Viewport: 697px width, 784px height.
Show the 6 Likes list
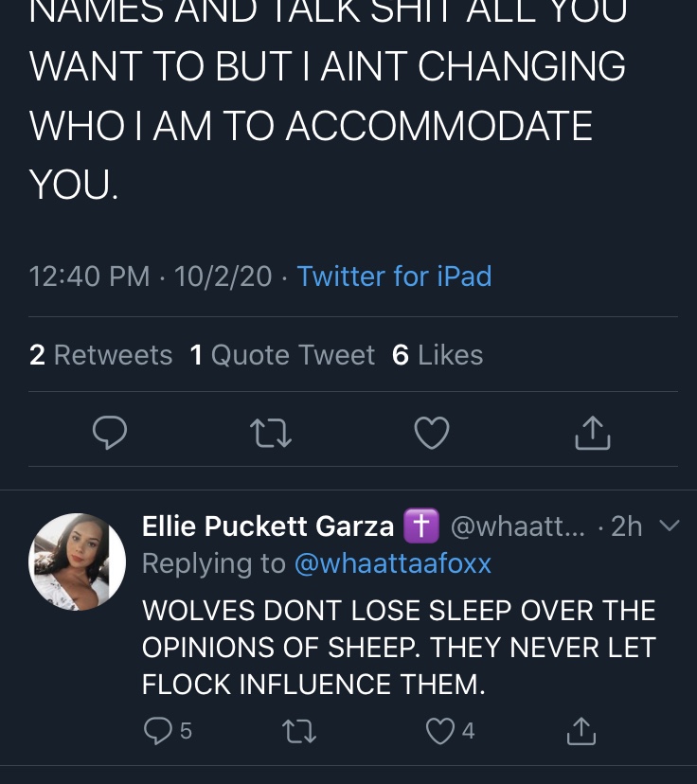(438, 355)
